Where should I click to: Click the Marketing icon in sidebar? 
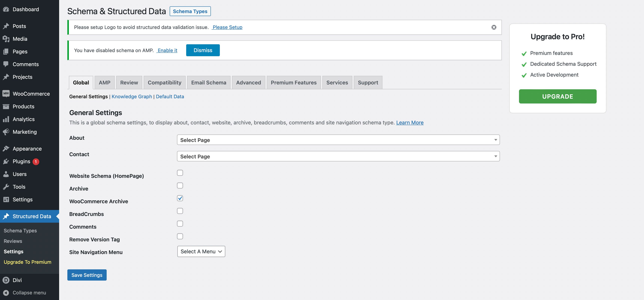pyautogui.click(x=6, y=132)
